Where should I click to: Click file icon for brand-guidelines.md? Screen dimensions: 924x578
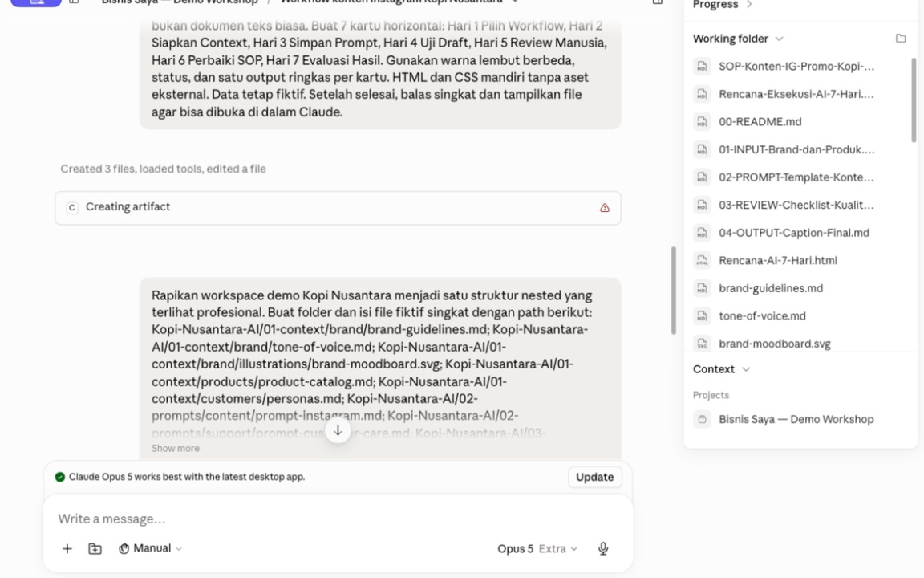click(702, 288)
